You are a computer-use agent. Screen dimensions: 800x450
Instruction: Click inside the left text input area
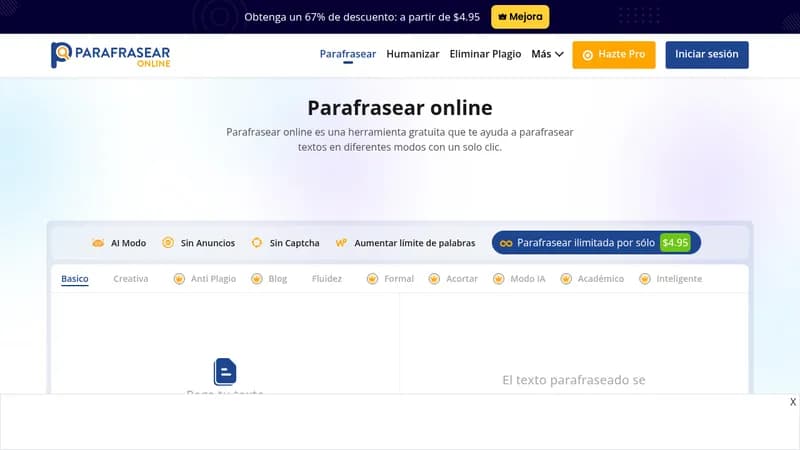(x=225, y=343)
